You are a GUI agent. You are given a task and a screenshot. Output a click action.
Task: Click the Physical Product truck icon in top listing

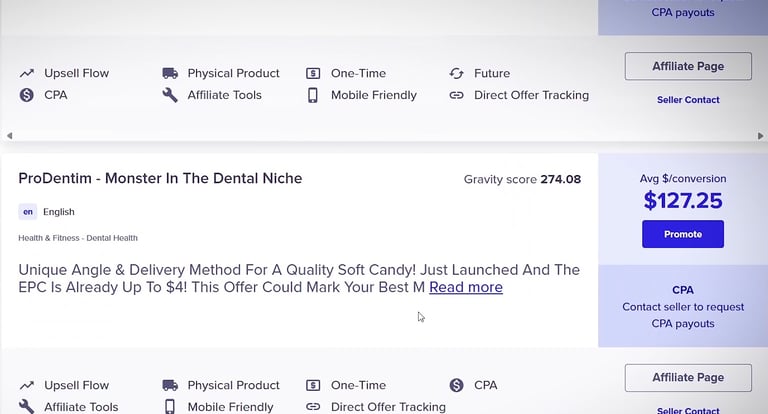(x=170, y=73)
